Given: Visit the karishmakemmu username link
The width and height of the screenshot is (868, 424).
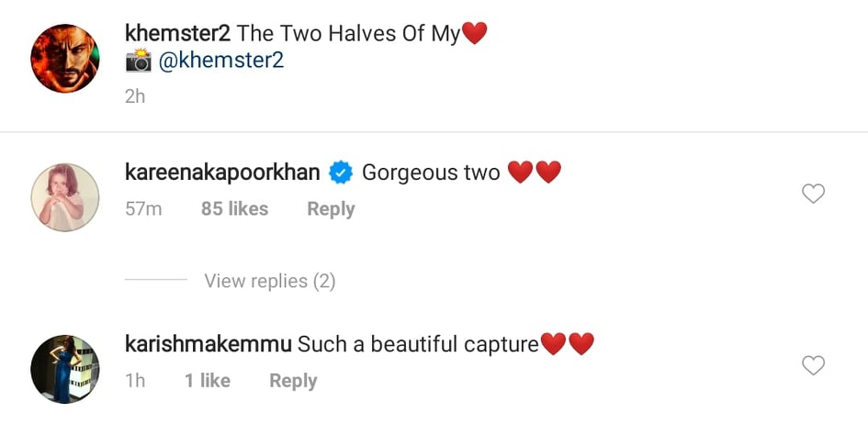Looking at the screenshot, I should point(208,344).
